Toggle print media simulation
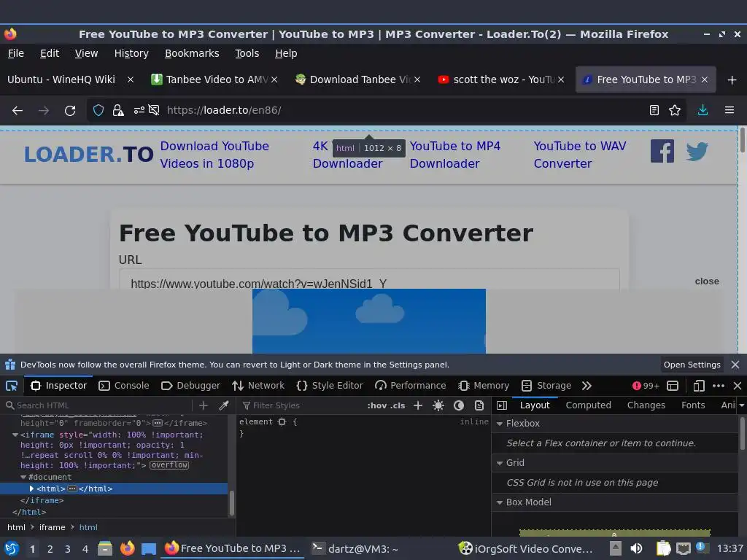The width and height of the screenshot is (747, 560). click(479, 405)
